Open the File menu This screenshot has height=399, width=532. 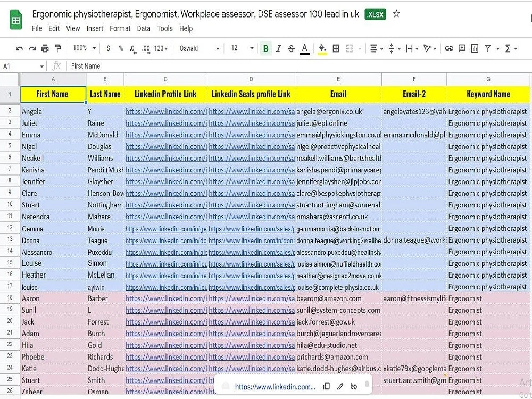pos(37,29)
